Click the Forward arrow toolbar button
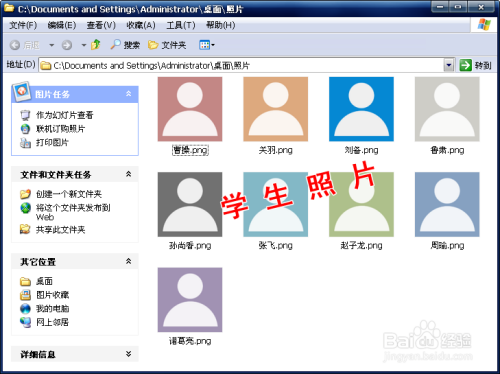The height and width of the screenshot is (374, 500). (x=67, y=45)
